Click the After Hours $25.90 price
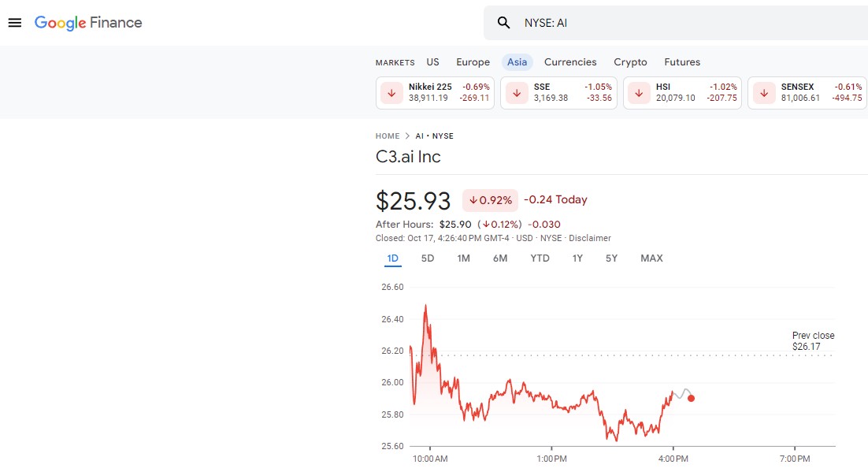The height and width of the screenshot is (472, 868). tap(455, 225)
